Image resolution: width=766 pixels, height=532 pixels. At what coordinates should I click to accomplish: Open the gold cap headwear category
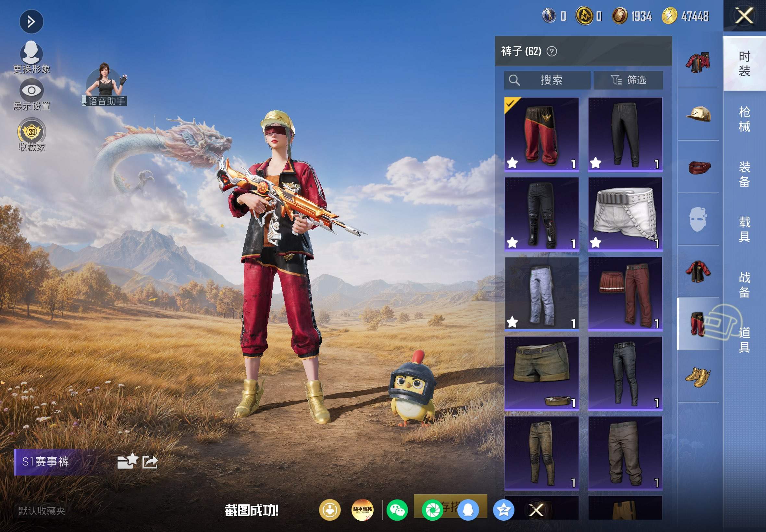click(x=698, y=114)
